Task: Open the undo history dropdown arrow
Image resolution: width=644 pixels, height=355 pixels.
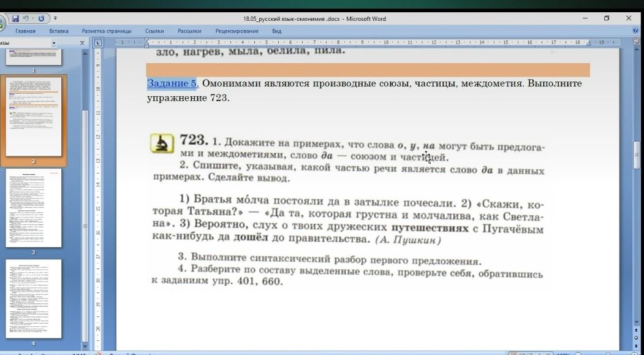Action: tap(32, 18)
